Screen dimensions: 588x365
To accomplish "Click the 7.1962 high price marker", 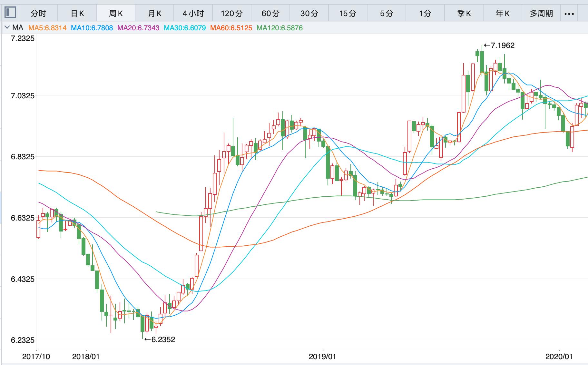I will pos(499,45).
